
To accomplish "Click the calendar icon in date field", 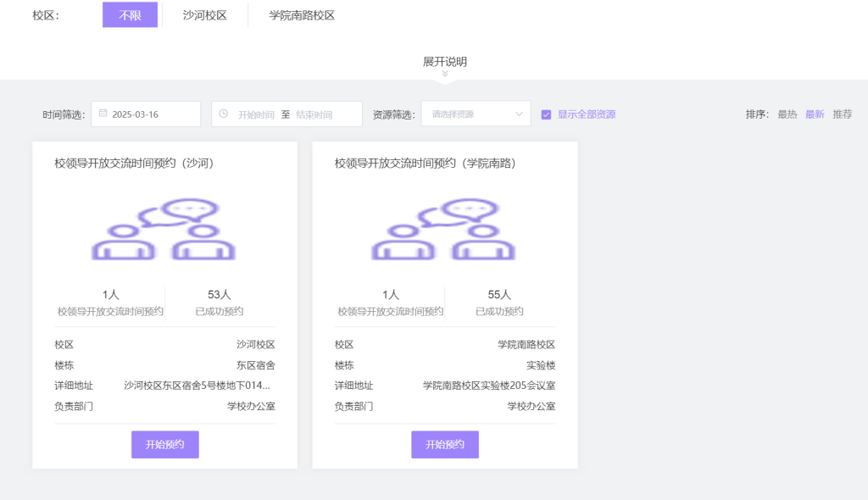I will 103,114.
